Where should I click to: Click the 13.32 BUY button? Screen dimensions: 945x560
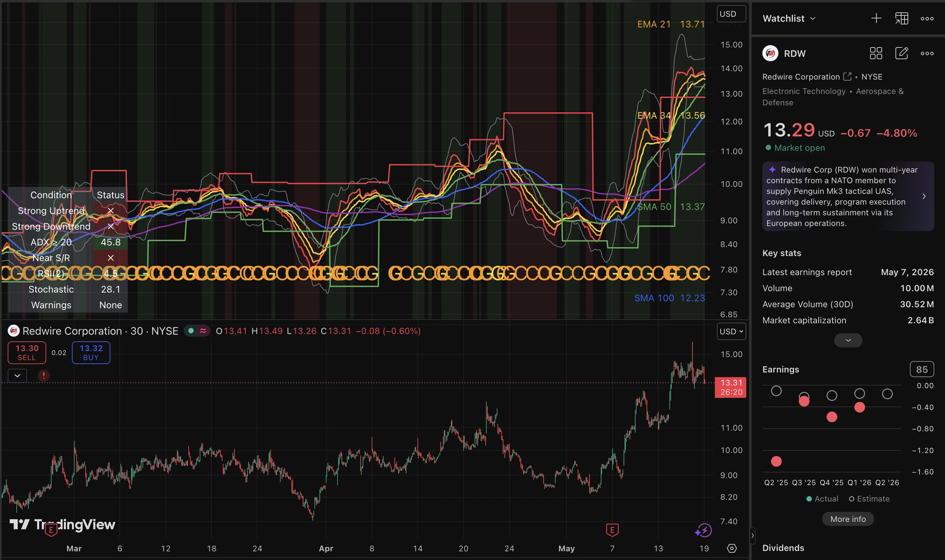click(x=91, y=352)
